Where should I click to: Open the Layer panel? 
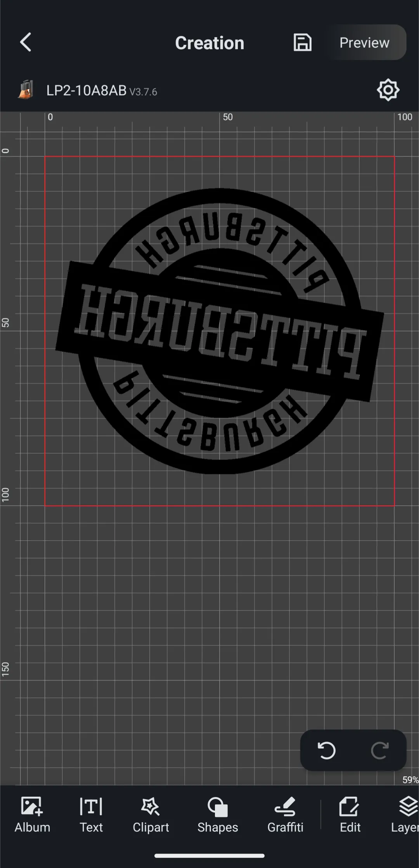pyautogui.click(x=405, y=814)
